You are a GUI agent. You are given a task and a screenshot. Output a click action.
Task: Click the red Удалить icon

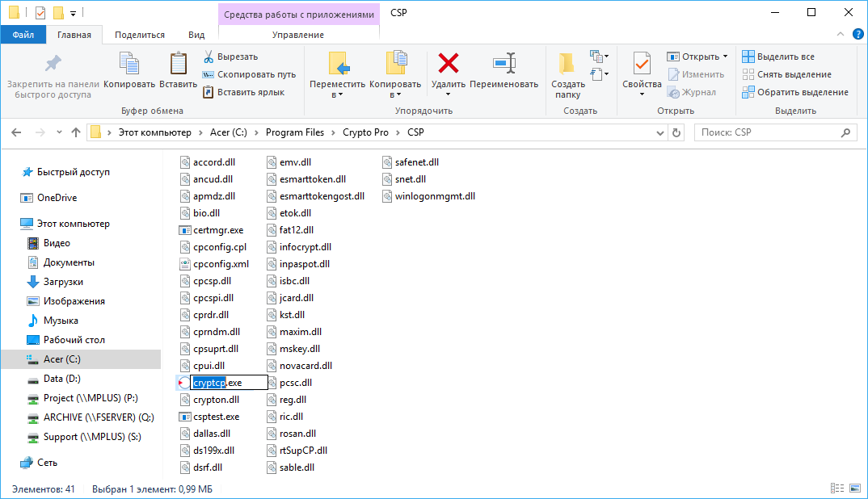click(x=448, y=65)
